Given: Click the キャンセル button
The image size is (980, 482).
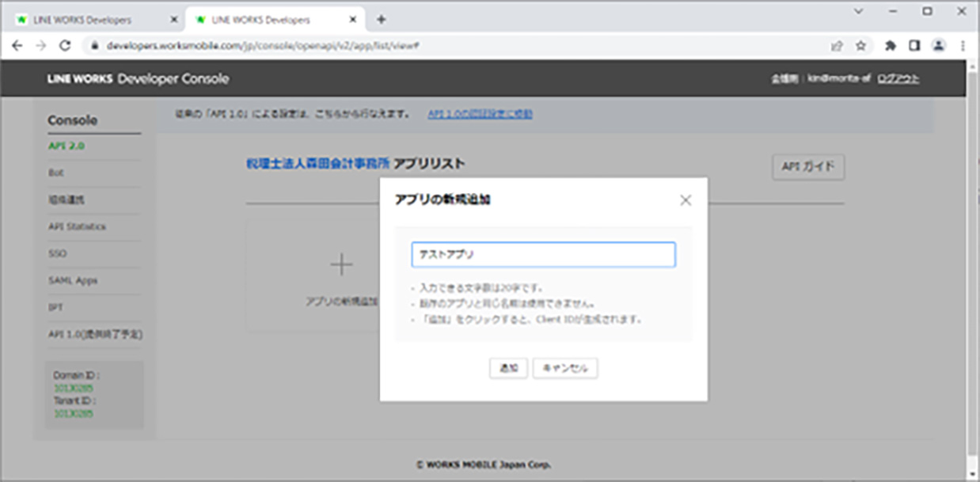Looking at the screenshot, I should (x=565, y=368).
